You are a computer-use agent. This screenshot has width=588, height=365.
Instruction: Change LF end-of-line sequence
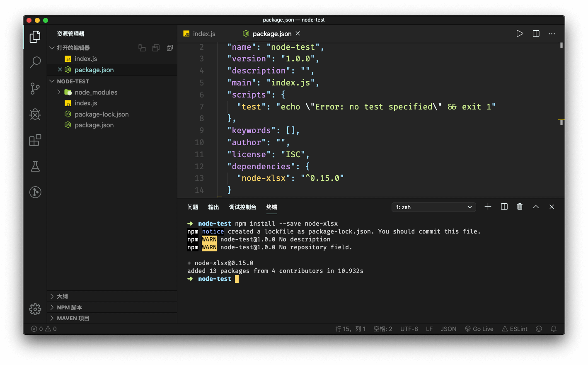[429, 328]
